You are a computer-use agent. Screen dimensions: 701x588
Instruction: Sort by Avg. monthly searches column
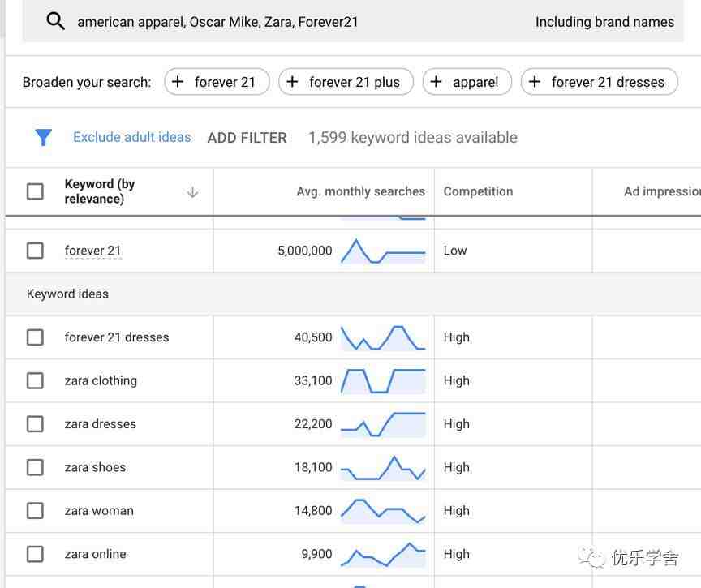360,191
